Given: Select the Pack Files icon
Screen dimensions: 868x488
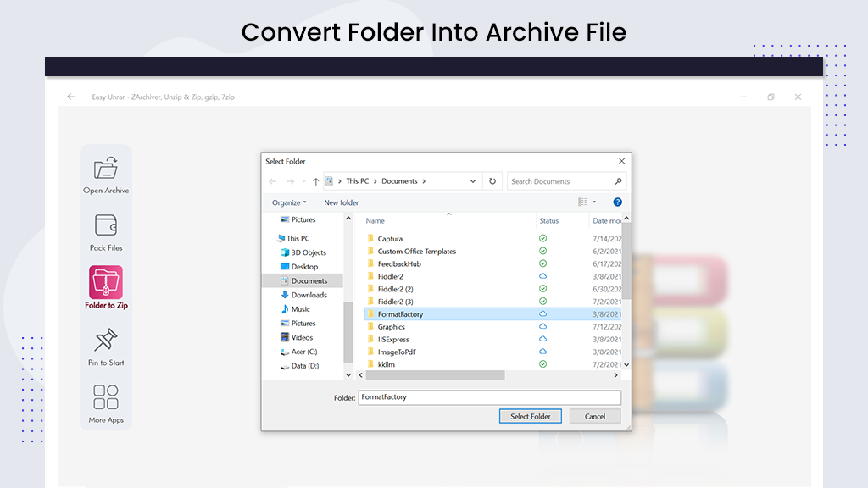Looking at the screenshot, I should 106,225.
